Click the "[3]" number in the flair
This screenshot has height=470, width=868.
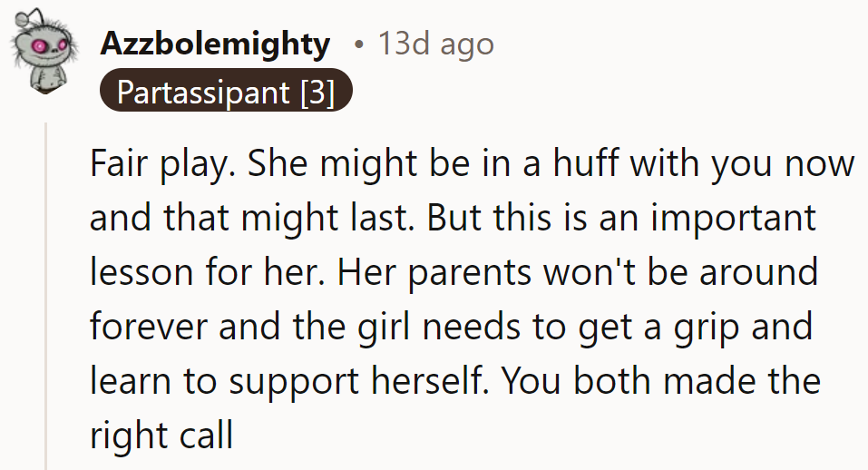(317, 92)
